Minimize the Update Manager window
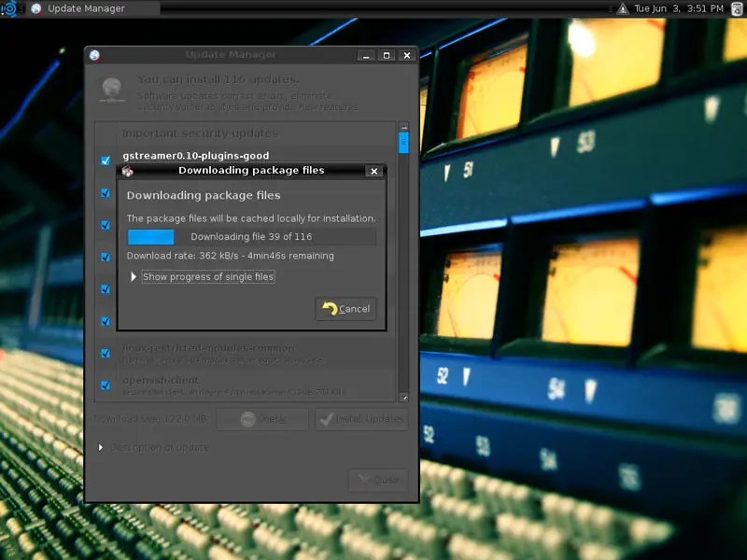This screenshot has height=560, width=747. tap(366, 56)
